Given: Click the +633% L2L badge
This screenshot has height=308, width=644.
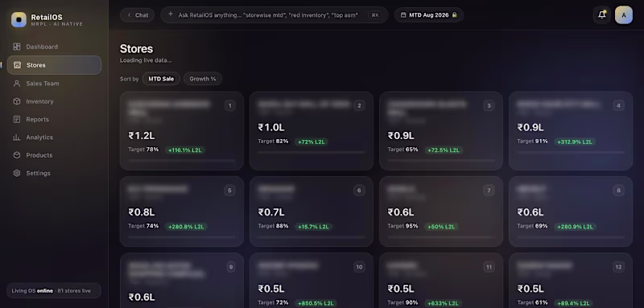Looking at the screenshot, I should [443, 303].
